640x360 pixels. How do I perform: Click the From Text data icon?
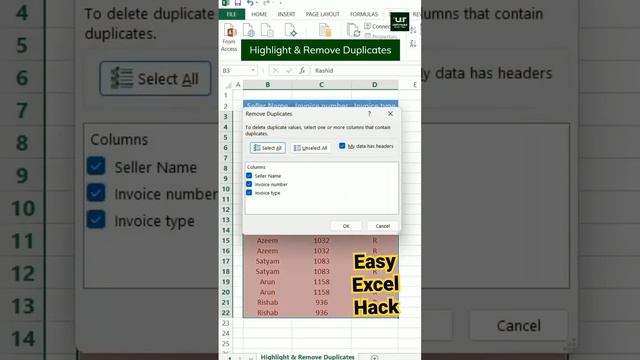267,30
